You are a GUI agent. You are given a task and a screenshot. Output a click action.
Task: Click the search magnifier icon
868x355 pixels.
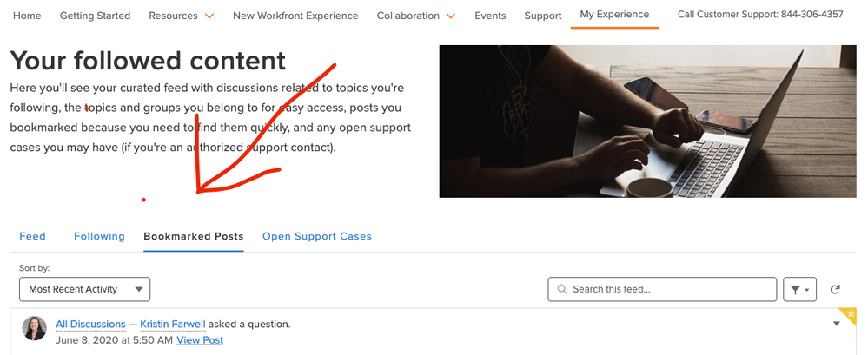(x=562, y=289)
